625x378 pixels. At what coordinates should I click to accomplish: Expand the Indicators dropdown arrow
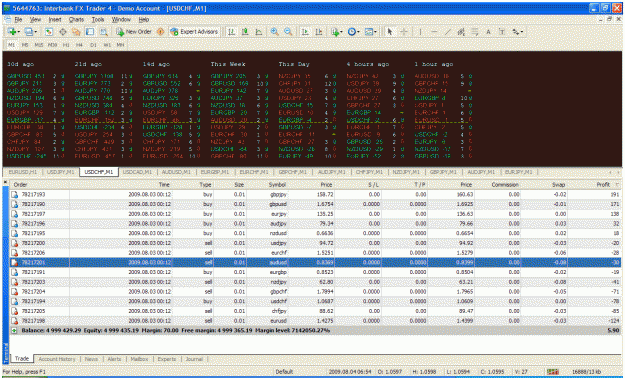pos(342,32)
